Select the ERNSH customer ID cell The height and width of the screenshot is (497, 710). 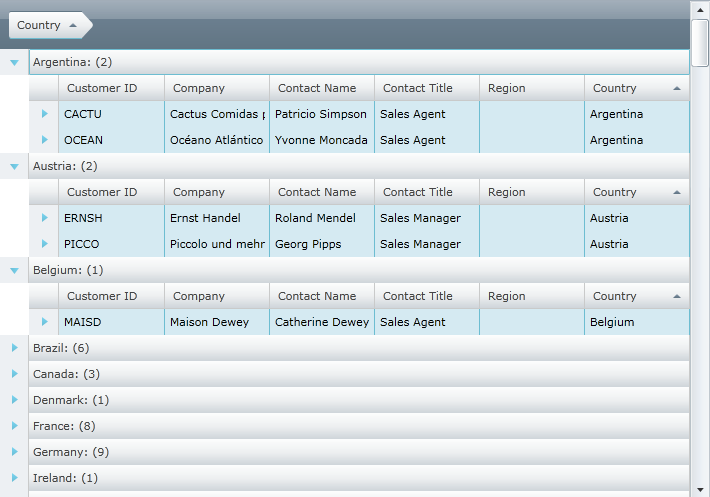(x=111, y=218)
